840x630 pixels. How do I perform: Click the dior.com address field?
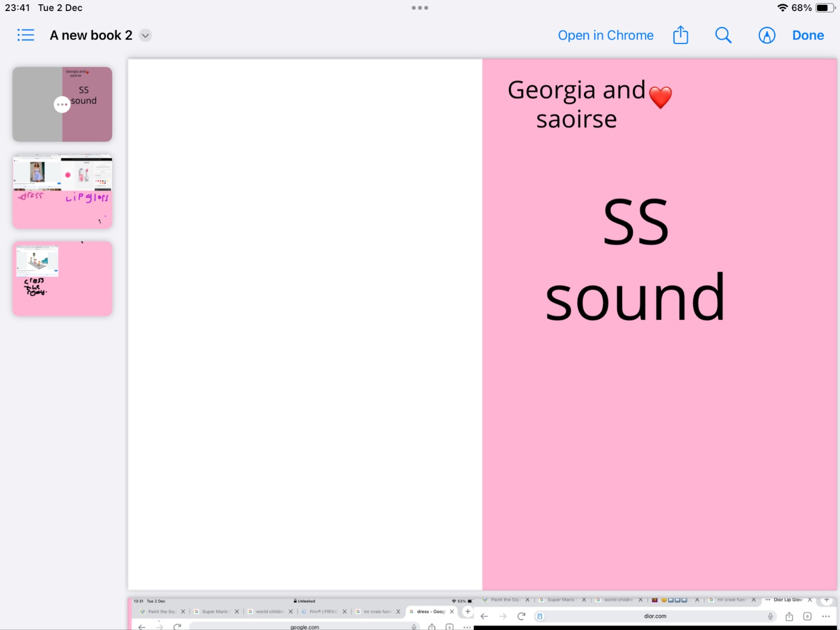[655, 616]
